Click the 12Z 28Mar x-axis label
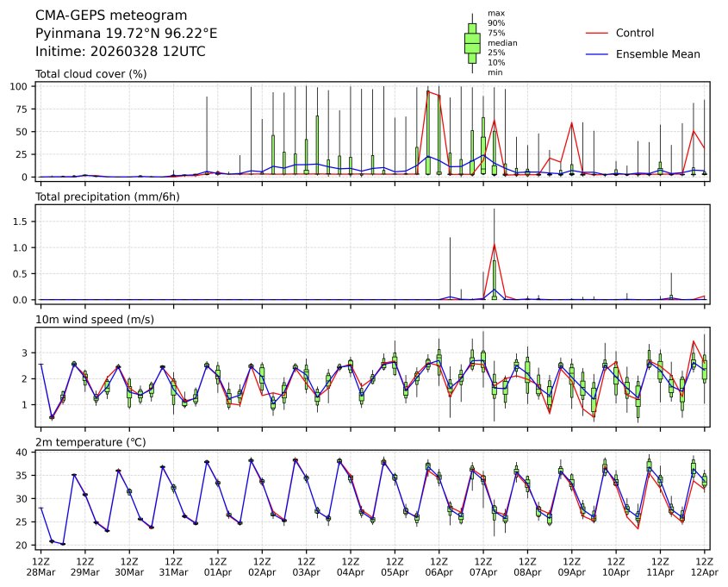The height and width of the screenshot is (587, 728). pyautogui.click(x=40, y=566)
